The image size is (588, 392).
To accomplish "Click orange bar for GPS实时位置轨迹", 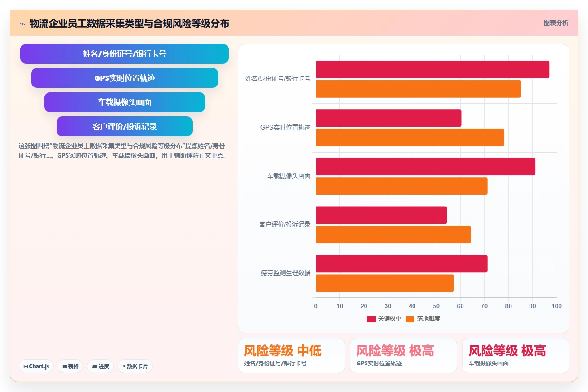I will [x=410, y=137].
